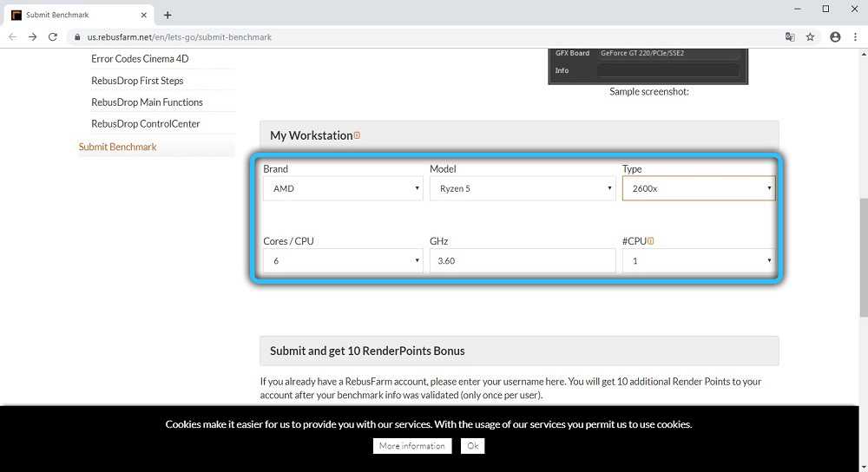868x472 pixels.
Task: Maximize the Chrome window
Action: click(x=825, y=9)
